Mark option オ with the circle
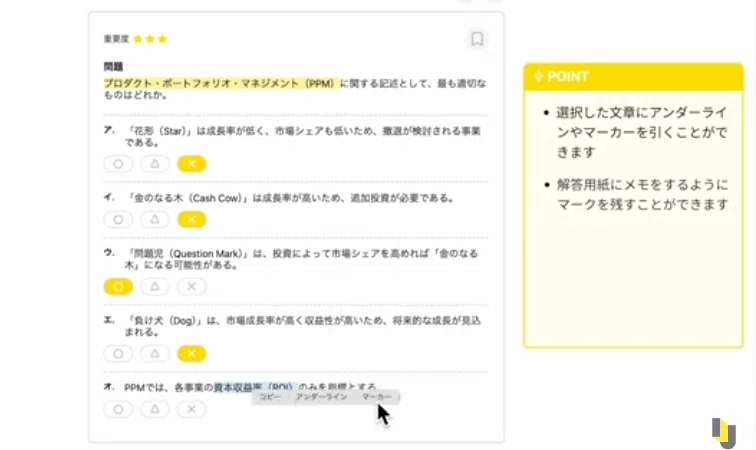The width and height of the screenshot is (756, 450). point(118,409)
